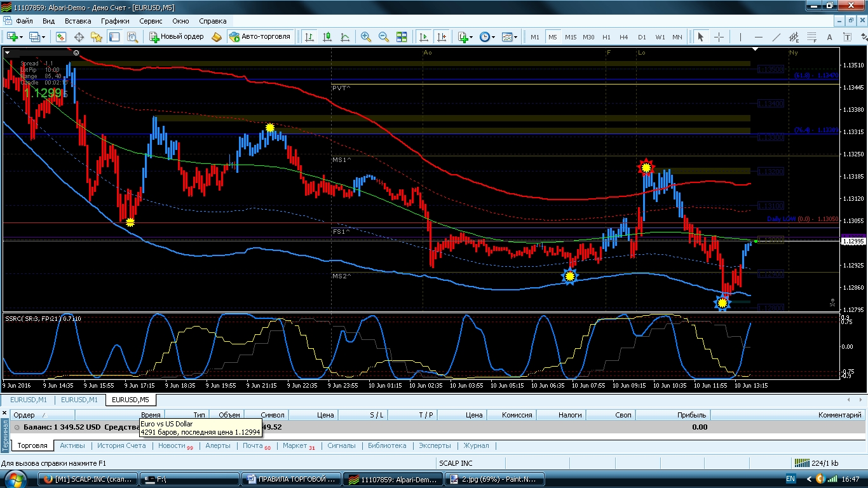Move the chart shift triangle marker
The image size is (868, 488).
point(756,49)
